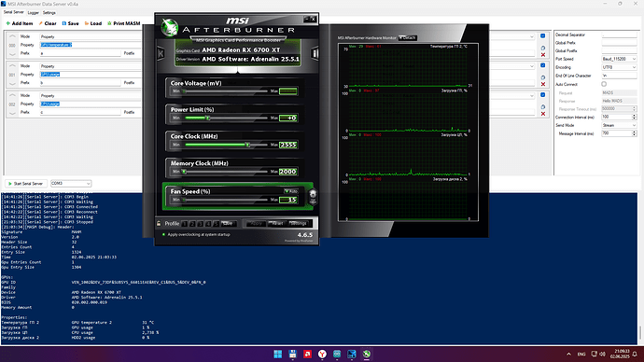The width and height of the screenshot is (644, 362).
Task: Switch to the Logger tab
Action: [x=34, y=13]
